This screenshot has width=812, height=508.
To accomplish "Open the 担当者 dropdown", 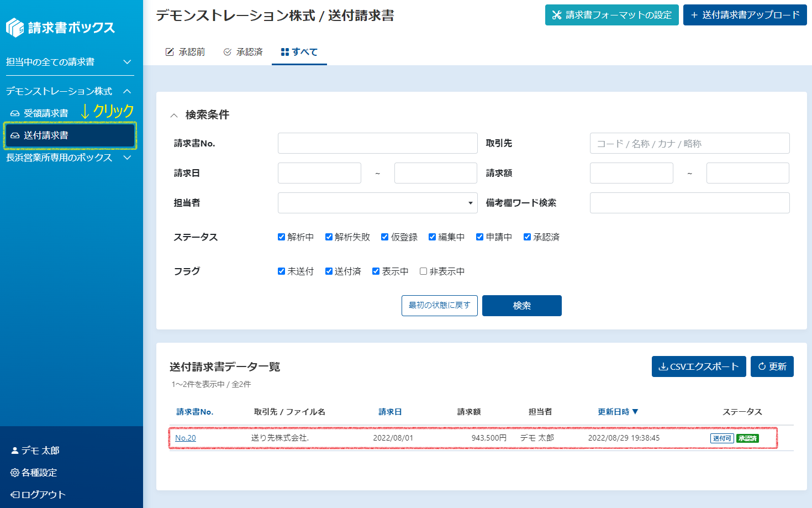I will click(x=377, y=203).
